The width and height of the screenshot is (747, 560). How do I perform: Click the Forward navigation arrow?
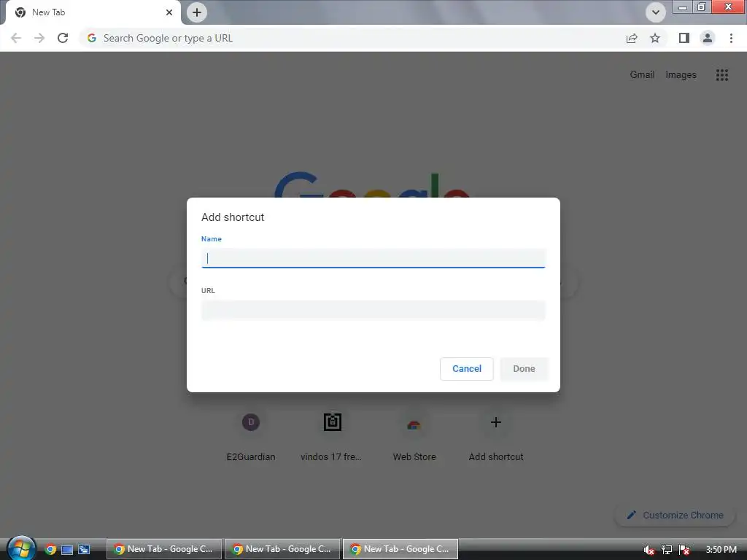[x=39, y=38]
